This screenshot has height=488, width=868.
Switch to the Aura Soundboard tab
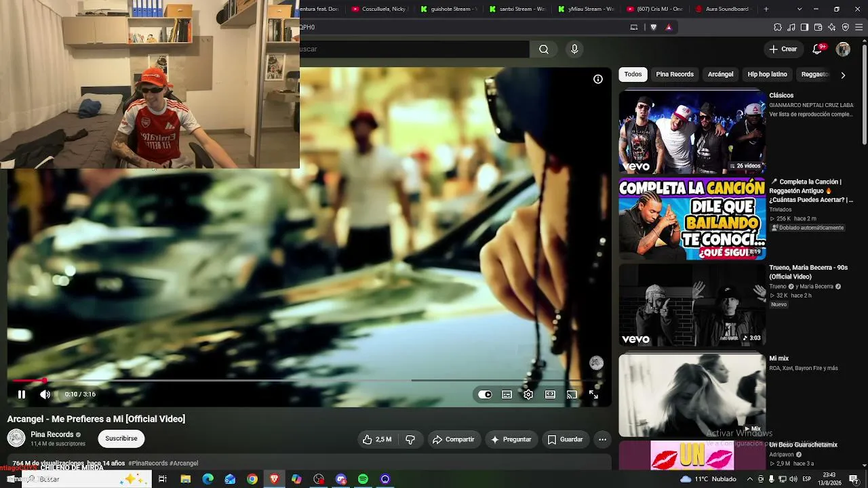(x=722, y=9)
